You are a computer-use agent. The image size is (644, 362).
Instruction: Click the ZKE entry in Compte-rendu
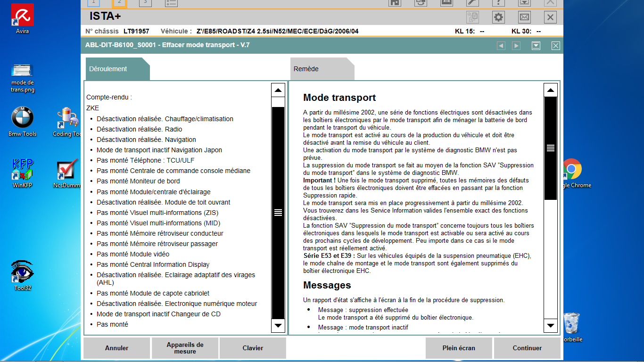coord(93,108)
